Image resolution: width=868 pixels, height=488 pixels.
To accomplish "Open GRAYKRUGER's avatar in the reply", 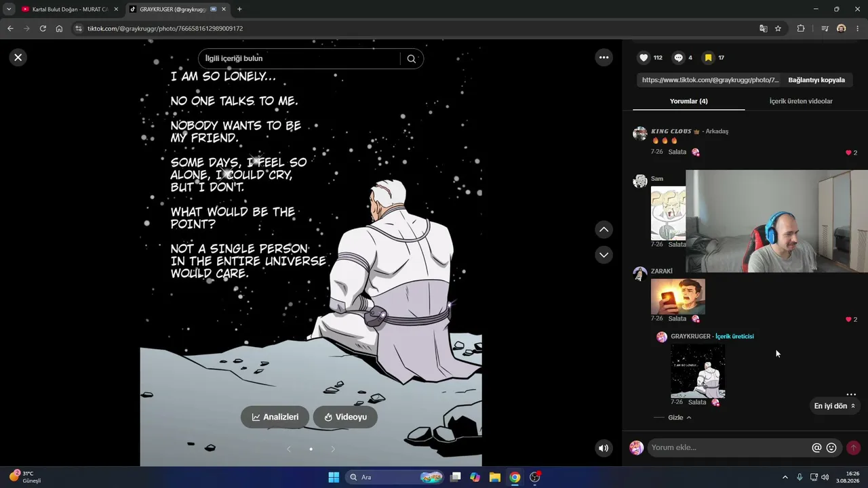I will (662, 337).
